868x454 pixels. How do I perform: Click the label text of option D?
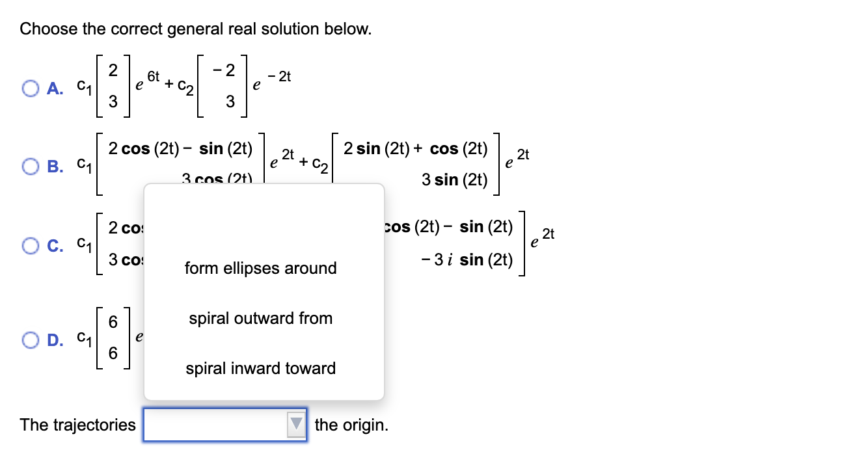(x=57, y=338)
